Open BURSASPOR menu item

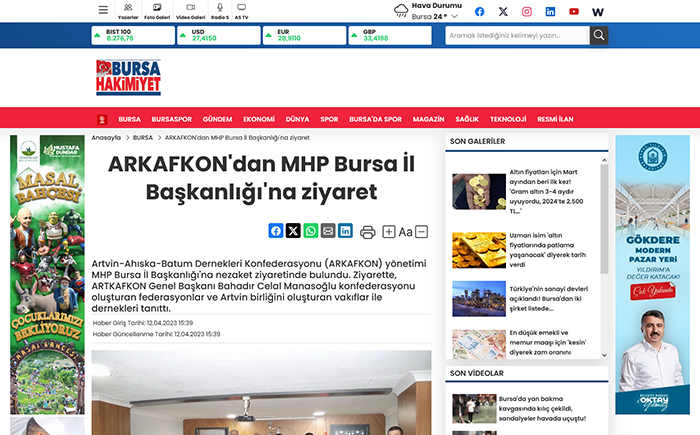pyautogui.click(x=171, y=119)
